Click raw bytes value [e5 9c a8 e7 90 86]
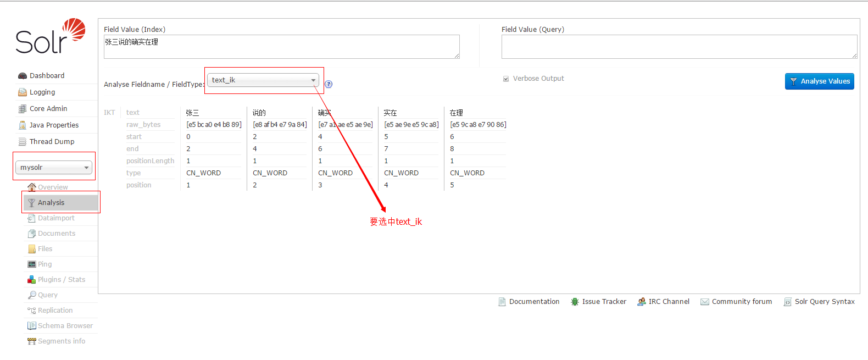Viewport: 868px width, 360px height. coord(478,125)
